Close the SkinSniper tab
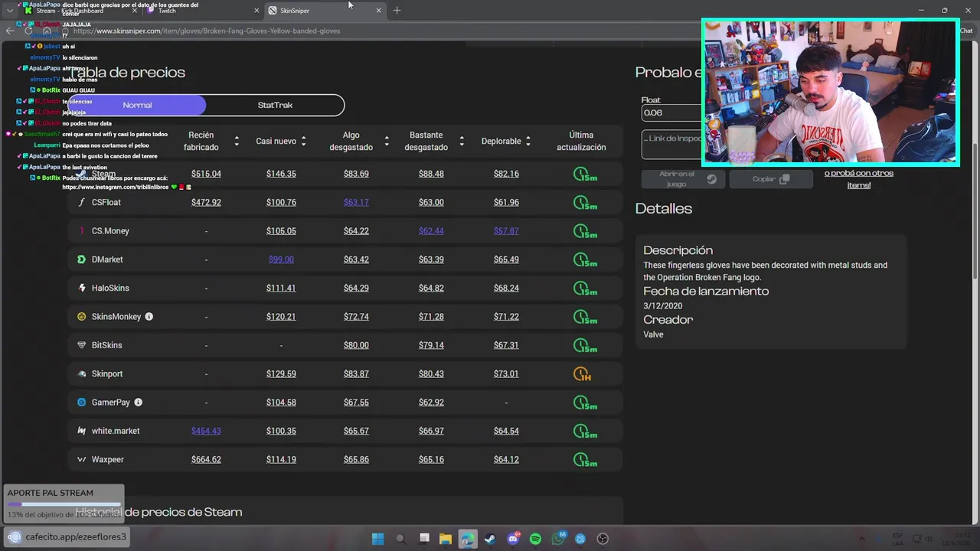The image size is (980, 551). click(x=378, y=11)
